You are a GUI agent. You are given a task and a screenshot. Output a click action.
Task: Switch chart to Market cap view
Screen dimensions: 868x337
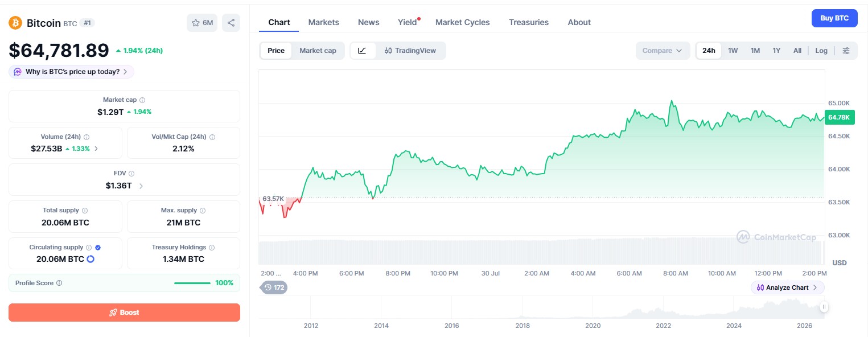coord(318,51)
